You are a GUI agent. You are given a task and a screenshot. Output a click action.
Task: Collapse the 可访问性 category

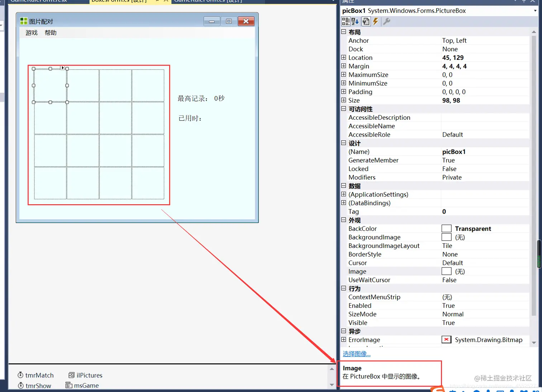pyautogui.click(x=343, y=109)
